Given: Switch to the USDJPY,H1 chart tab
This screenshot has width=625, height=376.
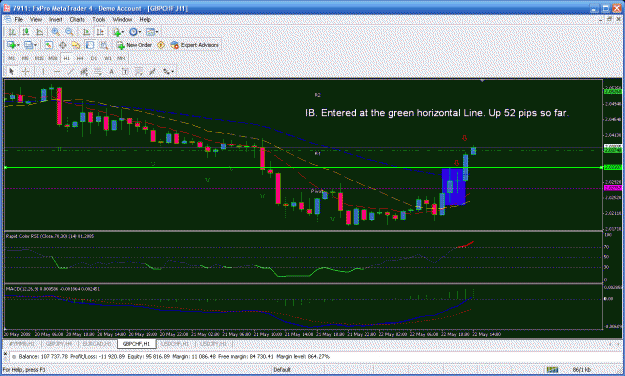Looking at the screenshot, I should click(x=214, y=343).
